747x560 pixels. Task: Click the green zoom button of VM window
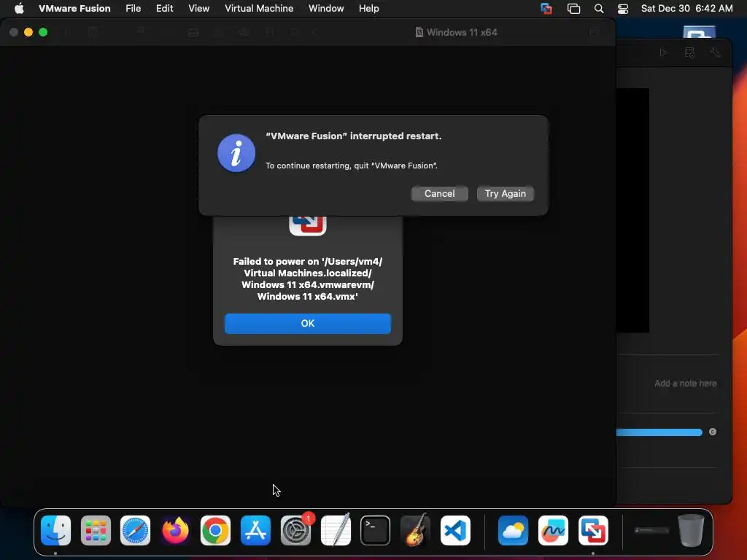coord(43,32)
